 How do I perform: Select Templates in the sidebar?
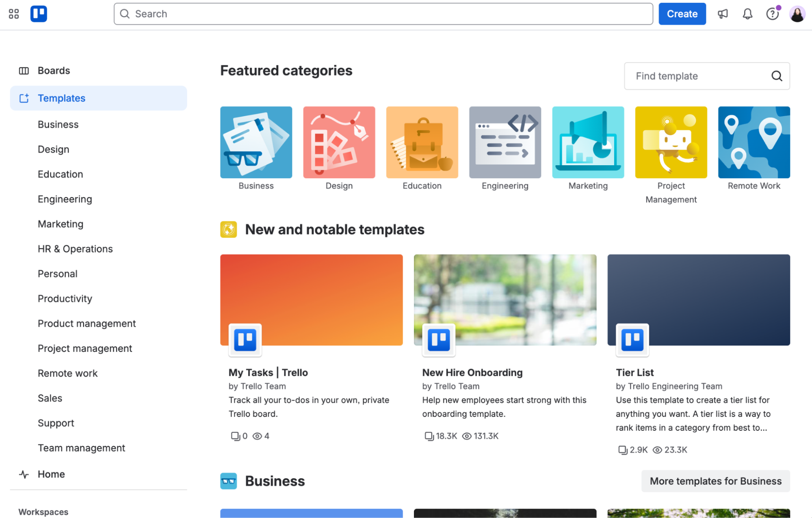click(61, 98)
